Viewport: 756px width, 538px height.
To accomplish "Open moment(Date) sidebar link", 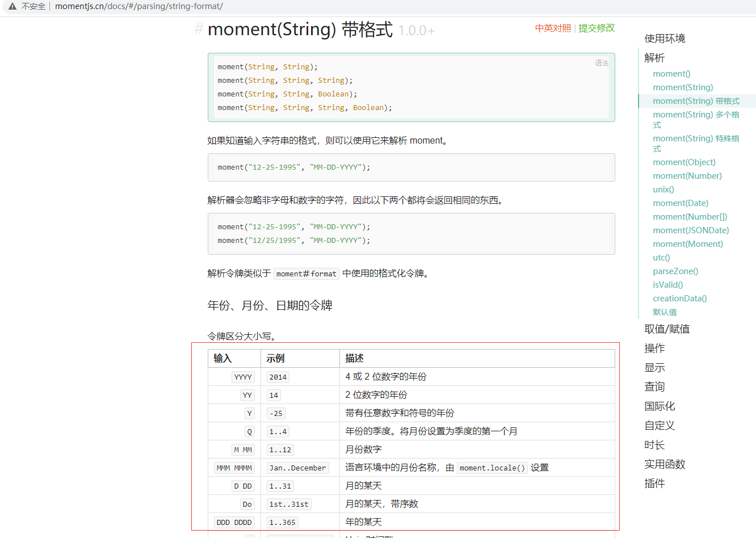I will [681, 203].
